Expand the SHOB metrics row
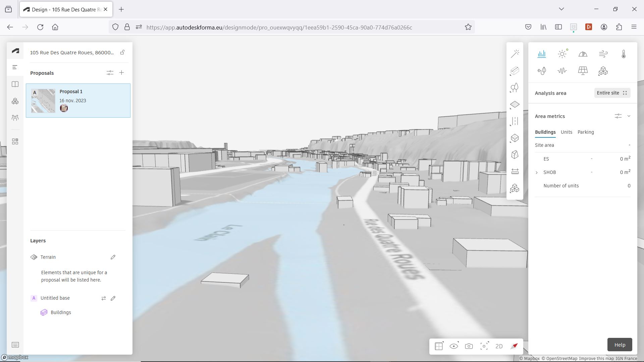The image size is (644, 362). [x=536, y=172]
